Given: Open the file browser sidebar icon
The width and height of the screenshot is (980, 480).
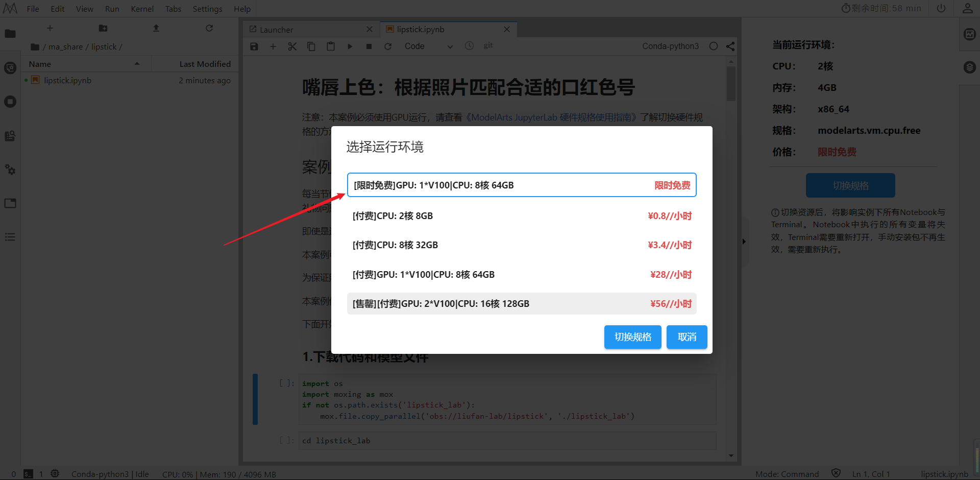Looking at the screenshot, I should 10,34.
